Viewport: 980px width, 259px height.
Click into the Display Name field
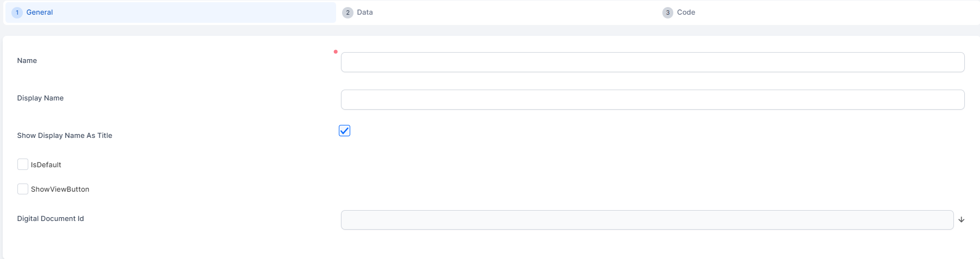click(x=652, y=100)
